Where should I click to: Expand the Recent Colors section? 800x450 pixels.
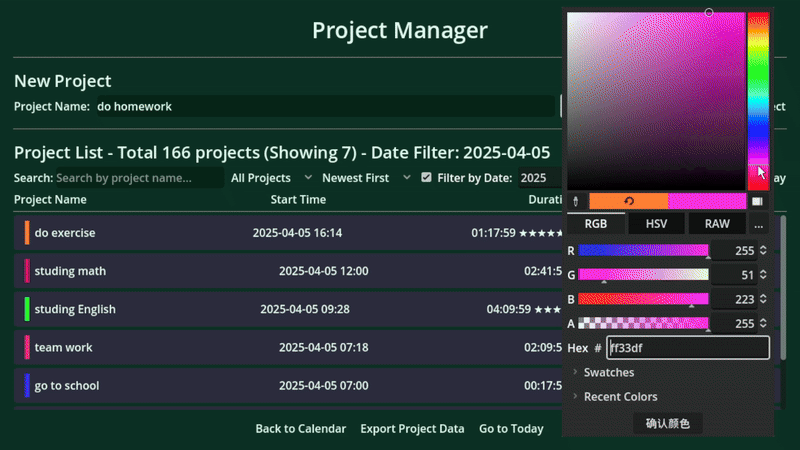620,397
